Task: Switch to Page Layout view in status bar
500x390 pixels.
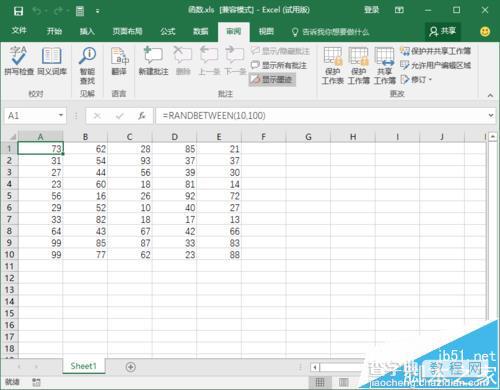Action: 344,382
